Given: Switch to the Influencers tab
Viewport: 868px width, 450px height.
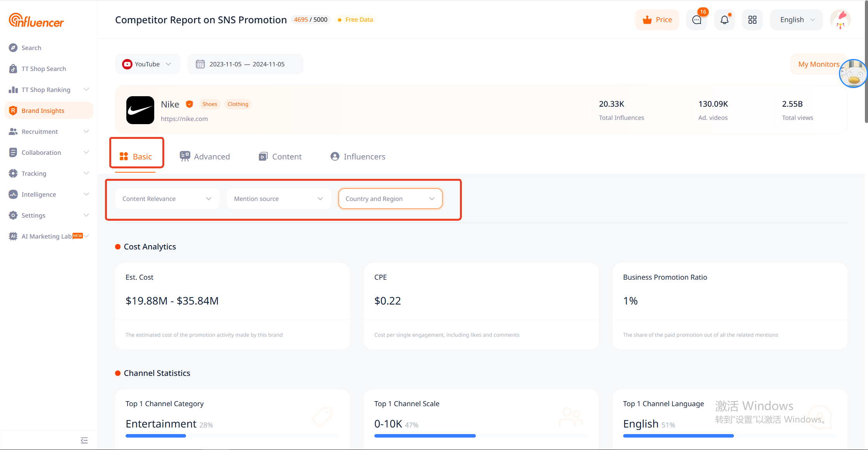Looking at the screenshot, I should pyautogui.click(x=358, y=156).
